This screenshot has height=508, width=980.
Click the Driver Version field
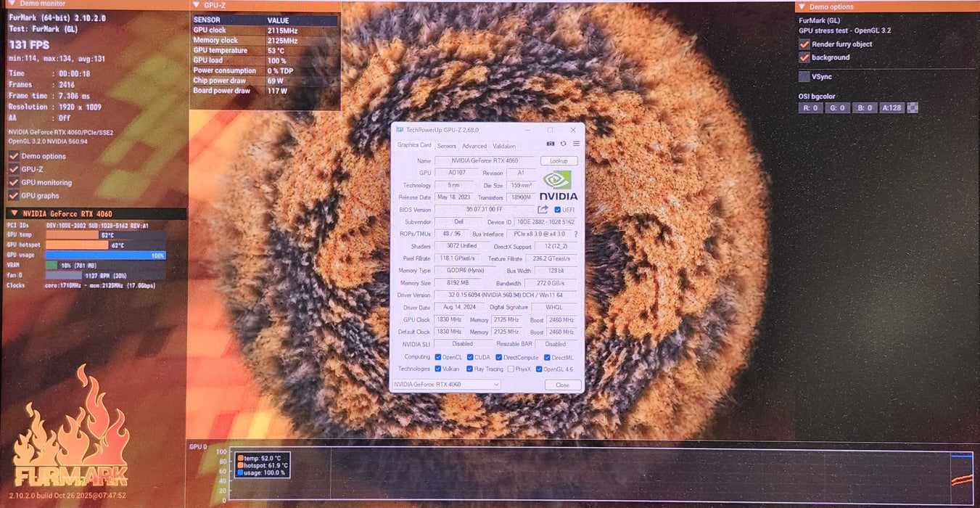pos(506,295)
